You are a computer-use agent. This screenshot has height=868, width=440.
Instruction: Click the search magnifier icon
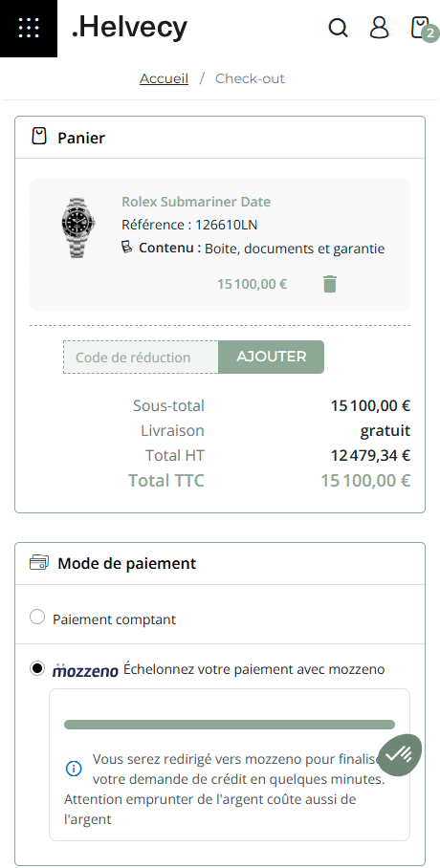(338, 27)
